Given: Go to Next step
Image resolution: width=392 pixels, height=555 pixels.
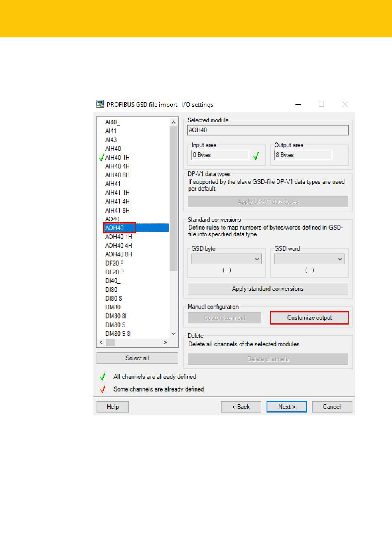Looking at the screenshot, I should coord(286,407).
